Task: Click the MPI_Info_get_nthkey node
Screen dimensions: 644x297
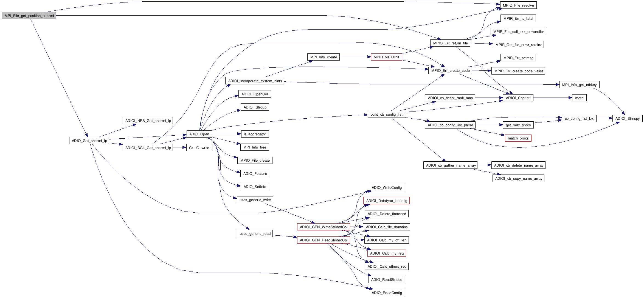Action: [x=579, y=85]
